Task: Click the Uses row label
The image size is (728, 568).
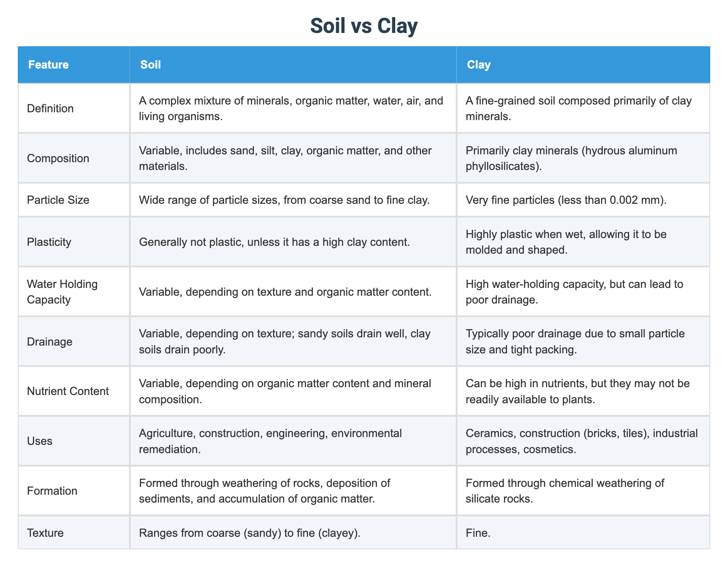Action: 39,441
